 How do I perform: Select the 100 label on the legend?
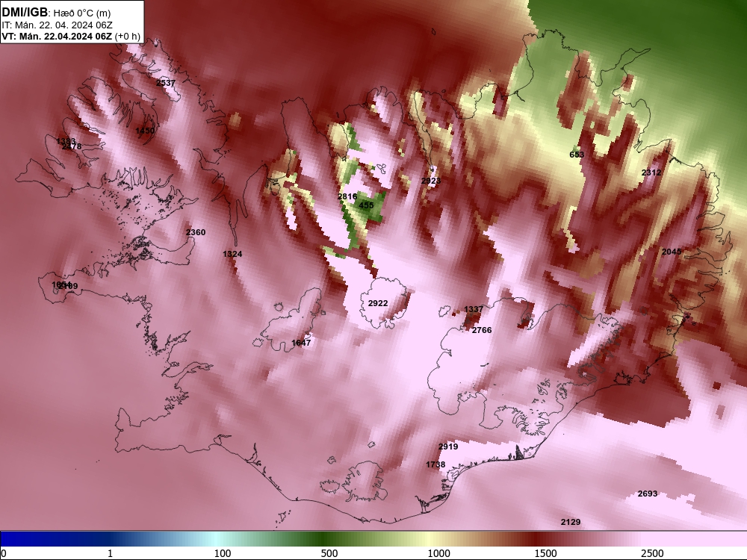223,553
